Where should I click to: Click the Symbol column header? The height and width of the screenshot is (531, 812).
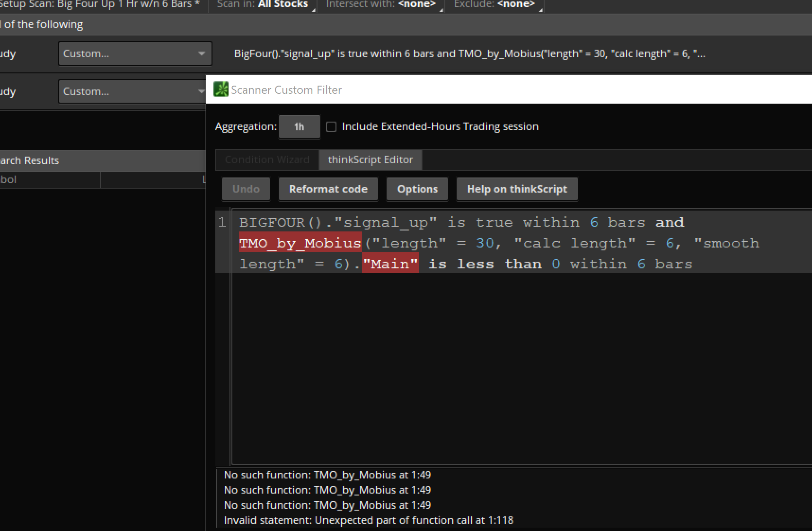click(50, 180)
